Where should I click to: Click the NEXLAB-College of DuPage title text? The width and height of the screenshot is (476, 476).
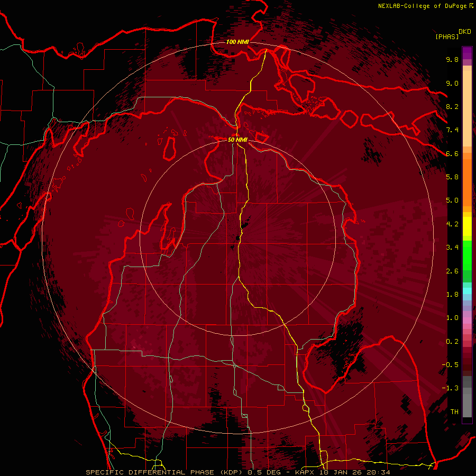click(x=422, y=6)
